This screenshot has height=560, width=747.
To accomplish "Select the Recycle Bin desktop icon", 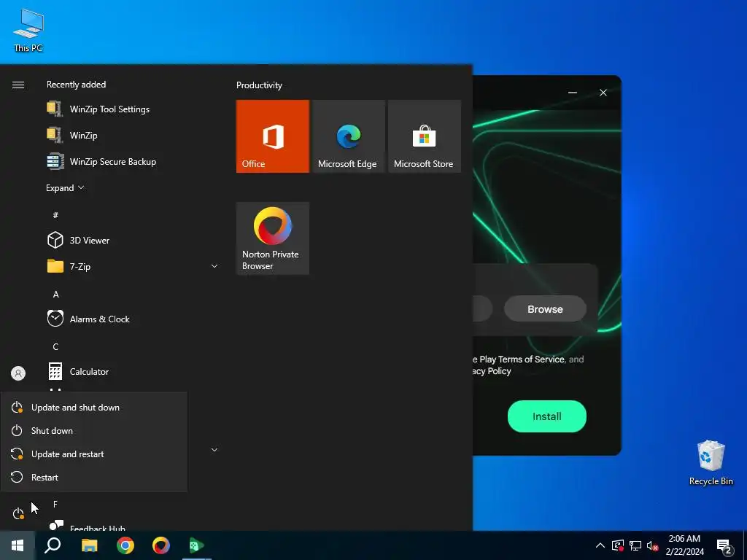I will click(x=711, y=463).
